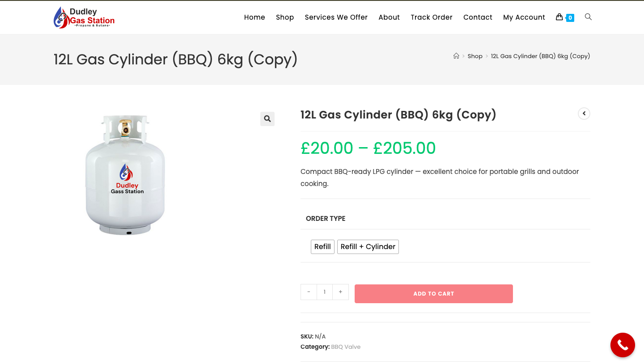Open the site search
The width and height of the screenshot is (644, 364).
(x=588, y=17)
